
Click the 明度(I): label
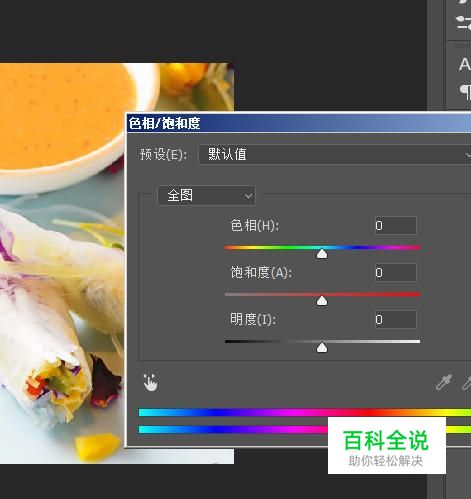pyautogui.click(x=253, y=320)
